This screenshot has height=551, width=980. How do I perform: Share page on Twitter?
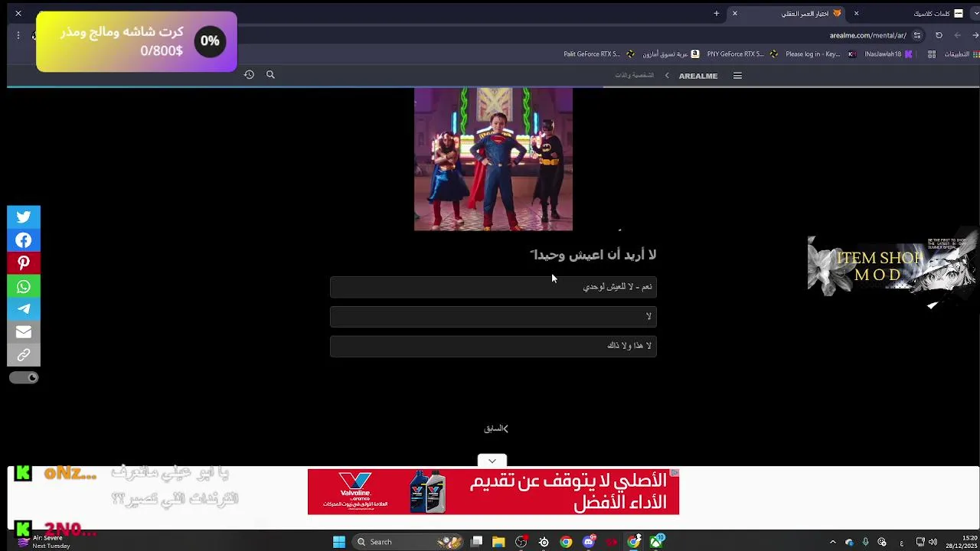click(24, 217)
